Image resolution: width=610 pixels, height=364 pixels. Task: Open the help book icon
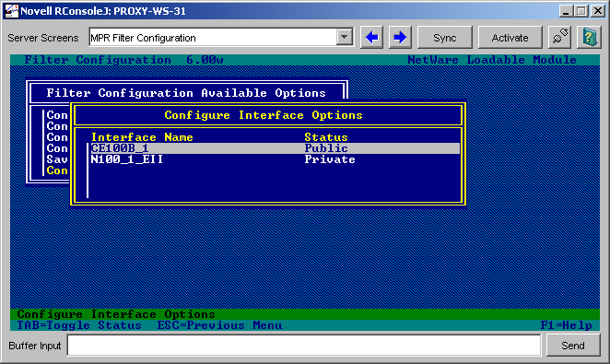pyautogui.click(x=589, y=38)
